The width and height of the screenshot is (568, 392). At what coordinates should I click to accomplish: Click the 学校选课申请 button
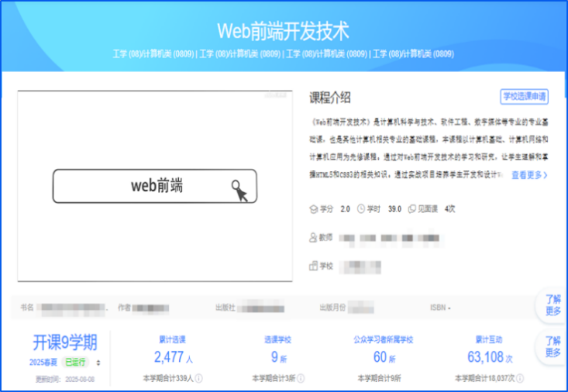(x=524, y=97)
